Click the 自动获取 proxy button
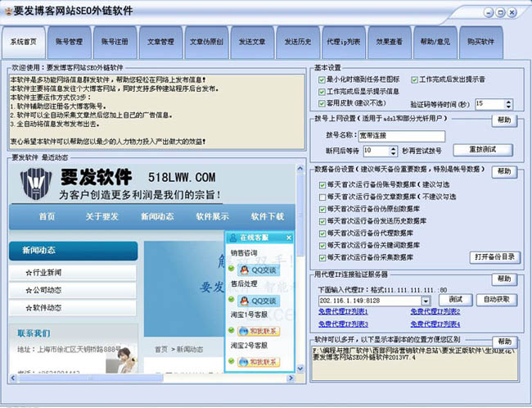The image size is (532, 408). [497, 300]
